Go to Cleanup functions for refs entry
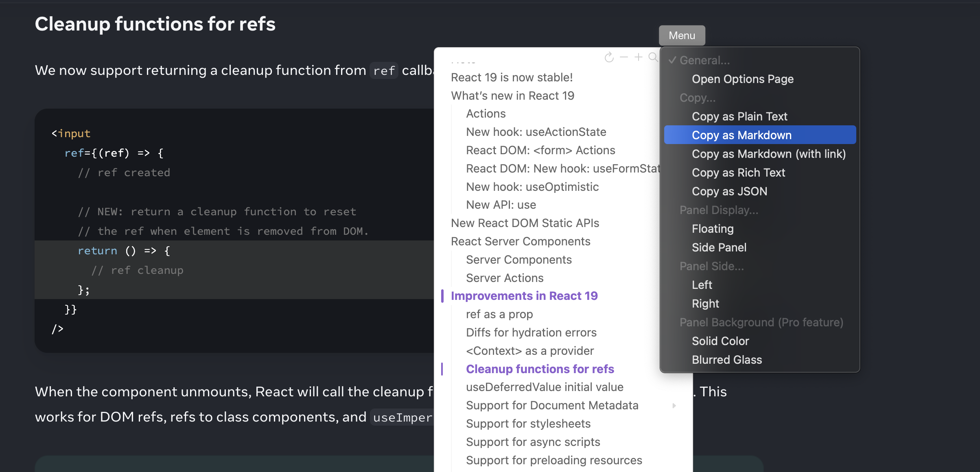 click(x=540, y=369)
